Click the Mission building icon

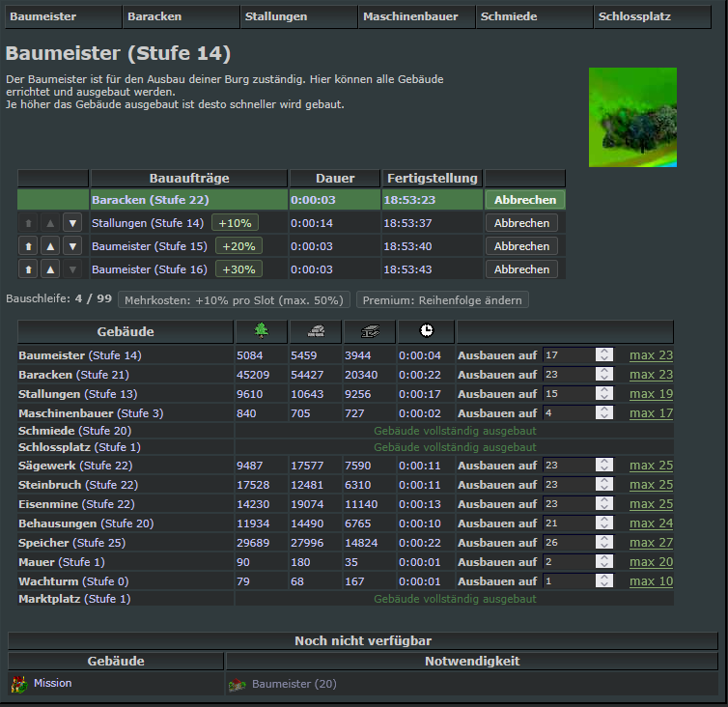18,684
